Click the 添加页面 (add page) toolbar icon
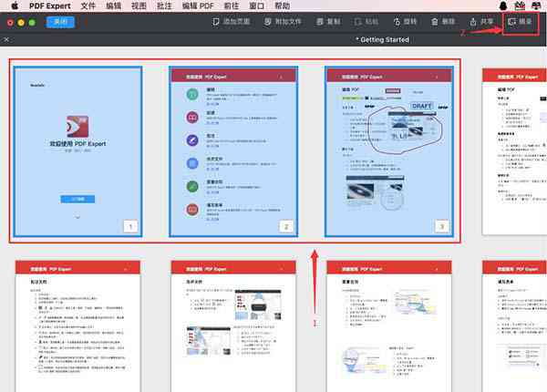The image size is (547, 392). coord(216,22)
